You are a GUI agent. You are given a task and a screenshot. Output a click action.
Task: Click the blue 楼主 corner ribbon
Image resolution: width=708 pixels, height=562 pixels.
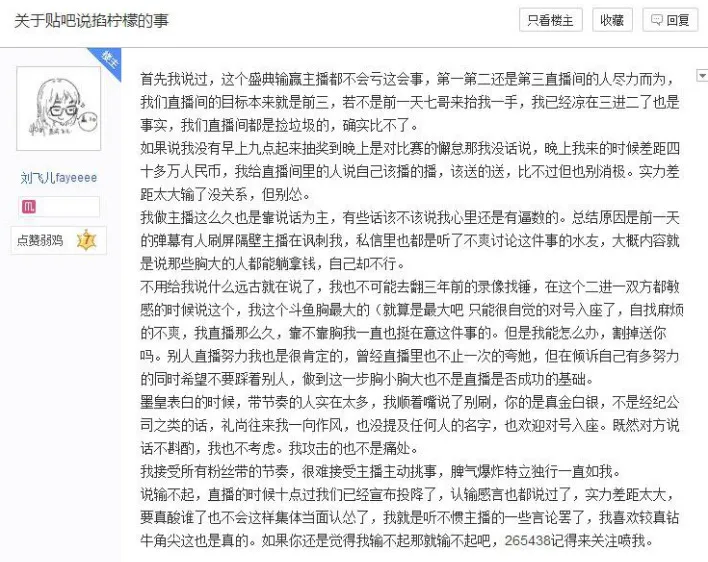coord(108,61)
